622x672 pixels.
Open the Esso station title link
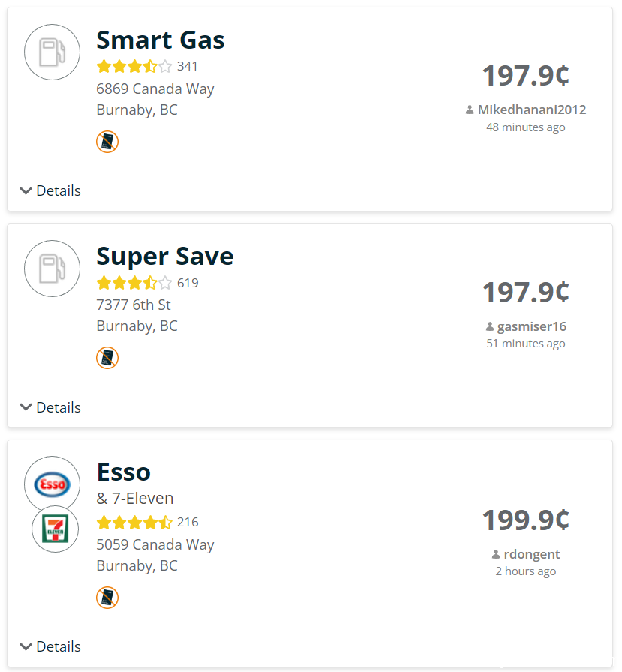(x=124, y=472)
